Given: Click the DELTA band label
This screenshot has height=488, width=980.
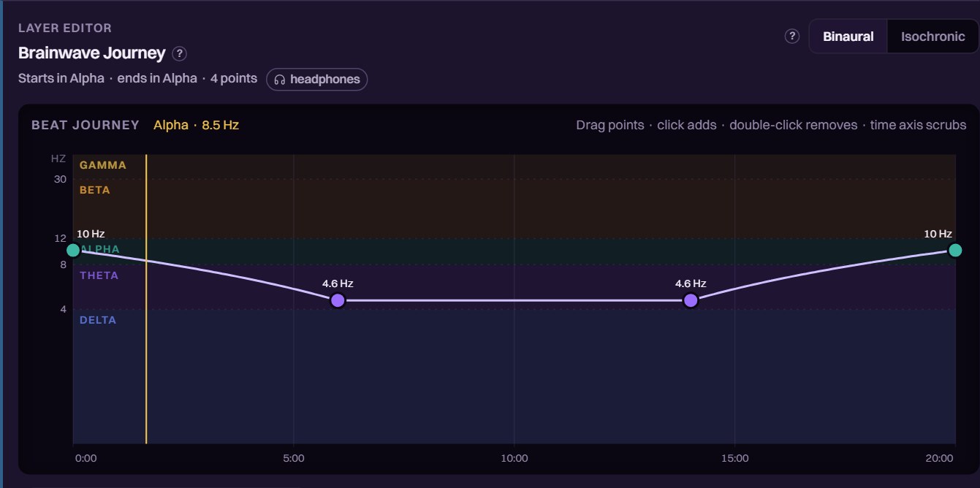Looking at the screenshot, I should point(98,320).
